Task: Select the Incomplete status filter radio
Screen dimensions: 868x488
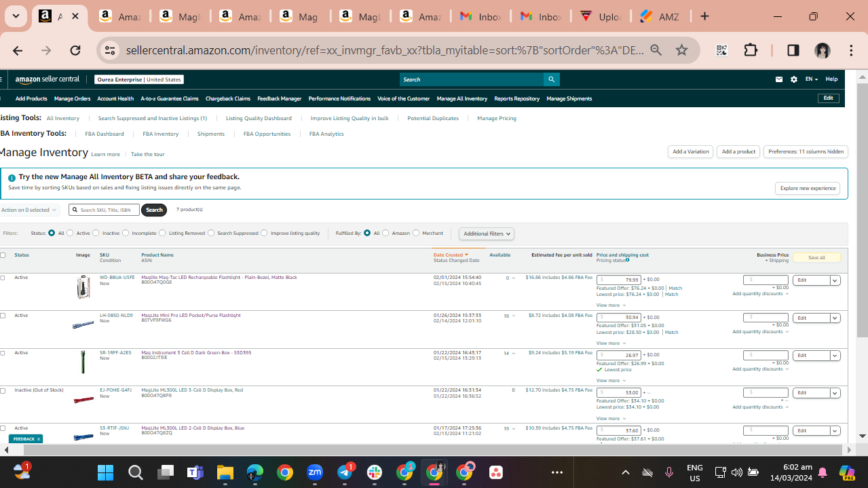Action: point(126,233)
